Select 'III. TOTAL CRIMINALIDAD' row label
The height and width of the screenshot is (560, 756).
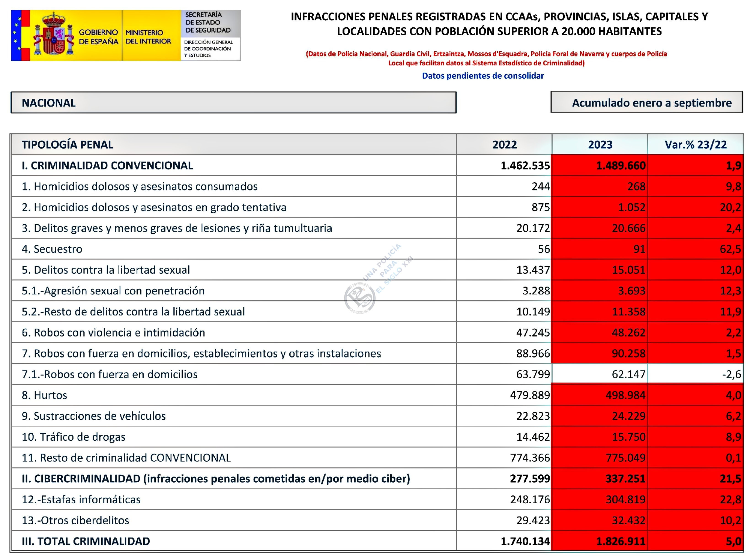[x=86, y=541]
